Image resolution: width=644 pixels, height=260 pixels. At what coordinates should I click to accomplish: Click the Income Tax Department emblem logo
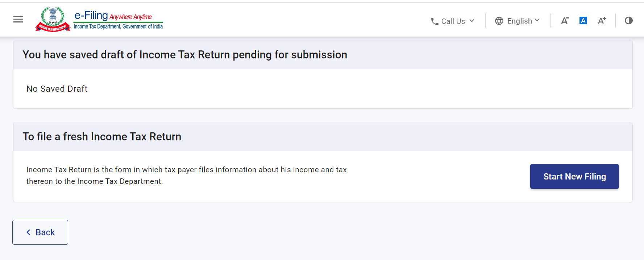click(53, 20)
